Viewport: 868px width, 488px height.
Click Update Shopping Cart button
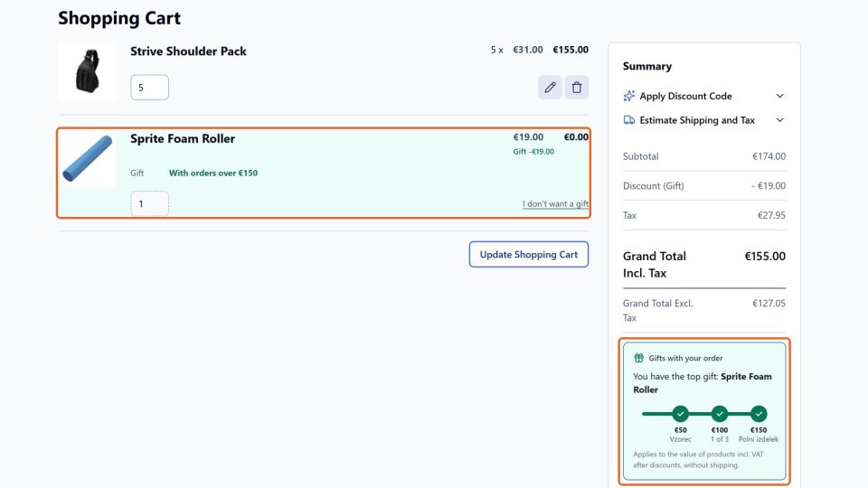[x=529, y=255]
